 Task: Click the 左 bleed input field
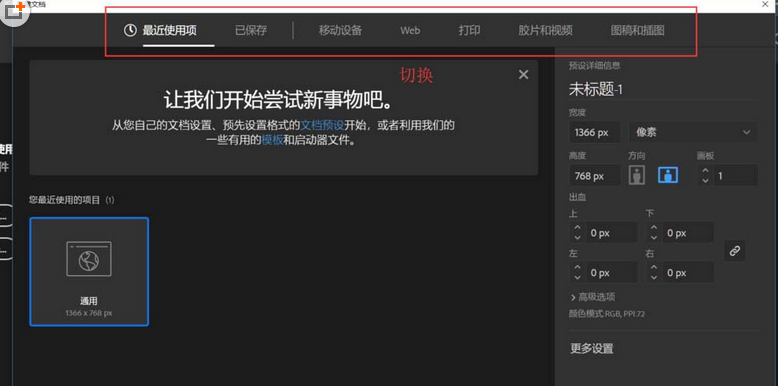[x=611, y=273]
